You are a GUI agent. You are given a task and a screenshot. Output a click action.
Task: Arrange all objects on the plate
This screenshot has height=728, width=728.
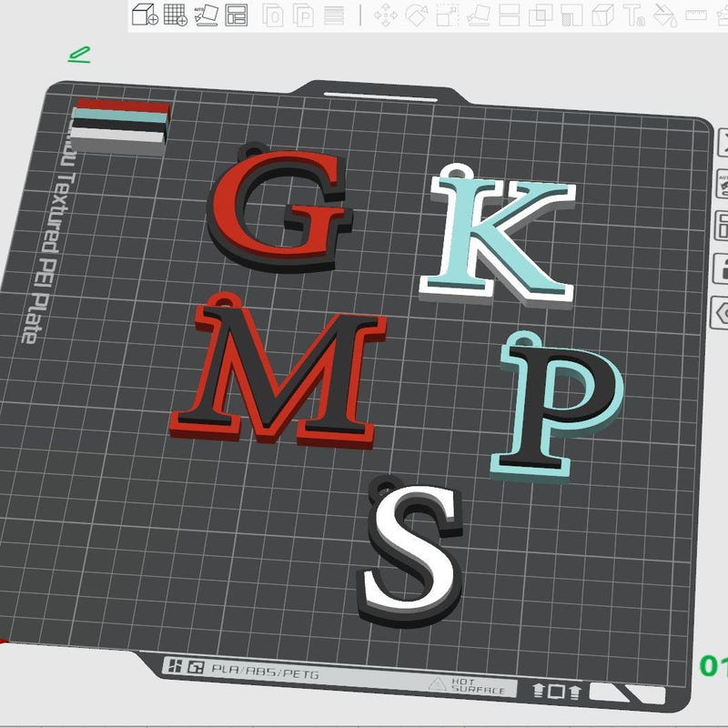[238, 14]
